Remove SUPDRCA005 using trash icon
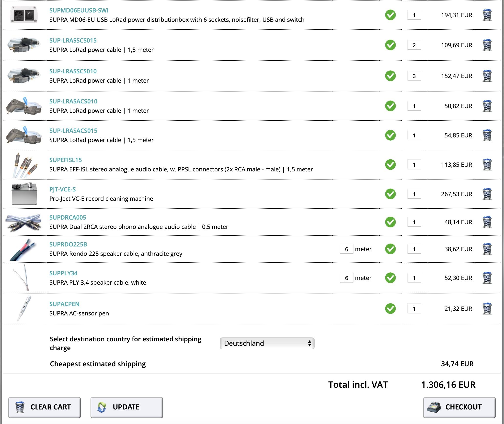The height and width of the screenshot is (424, 504). (487, 222)
